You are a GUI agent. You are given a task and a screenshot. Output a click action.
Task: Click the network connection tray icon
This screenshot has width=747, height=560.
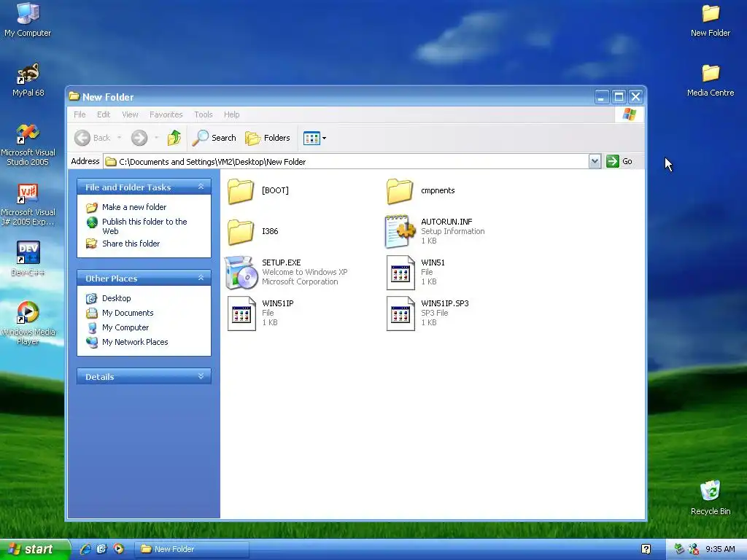click(x=694, y=549)
